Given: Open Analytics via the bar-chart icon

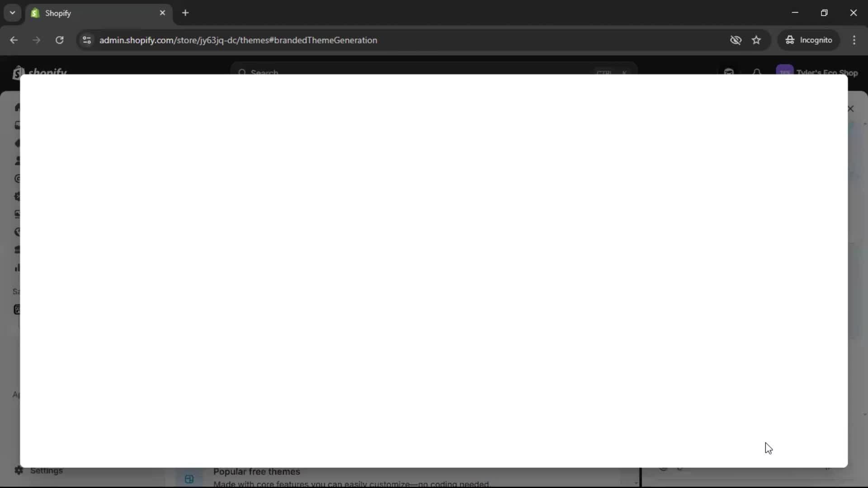Looking at the screenshot, I should [18, 267].
